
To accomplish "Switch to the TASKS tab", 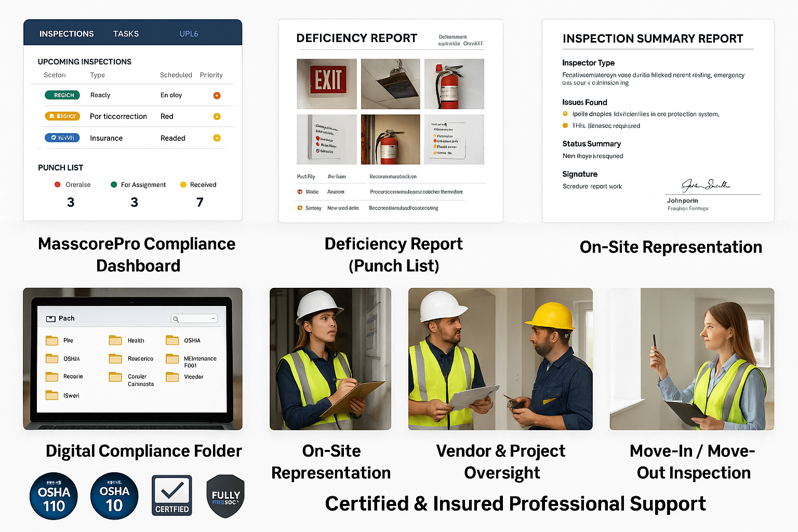I will [x=126, y=33].
